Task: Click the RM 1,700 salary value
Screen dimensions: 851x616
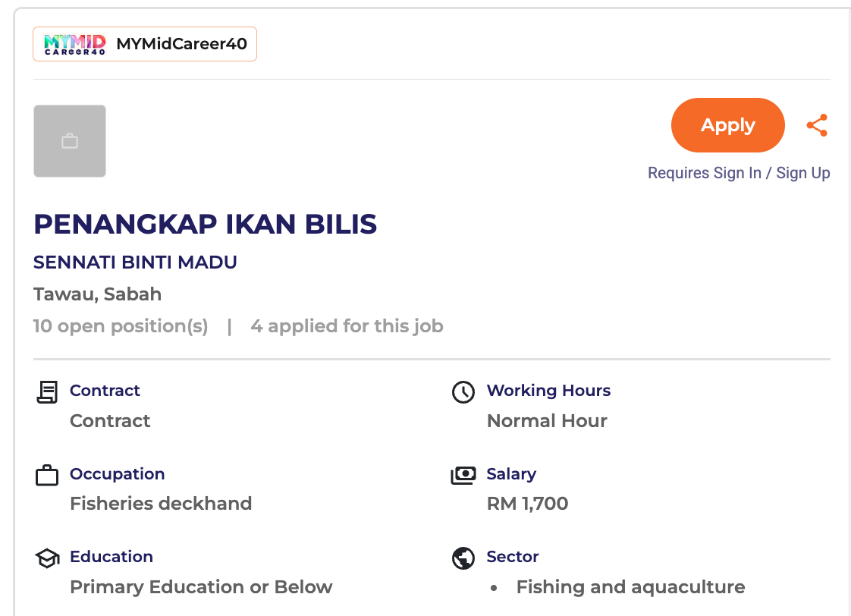Action: point(527,504)
